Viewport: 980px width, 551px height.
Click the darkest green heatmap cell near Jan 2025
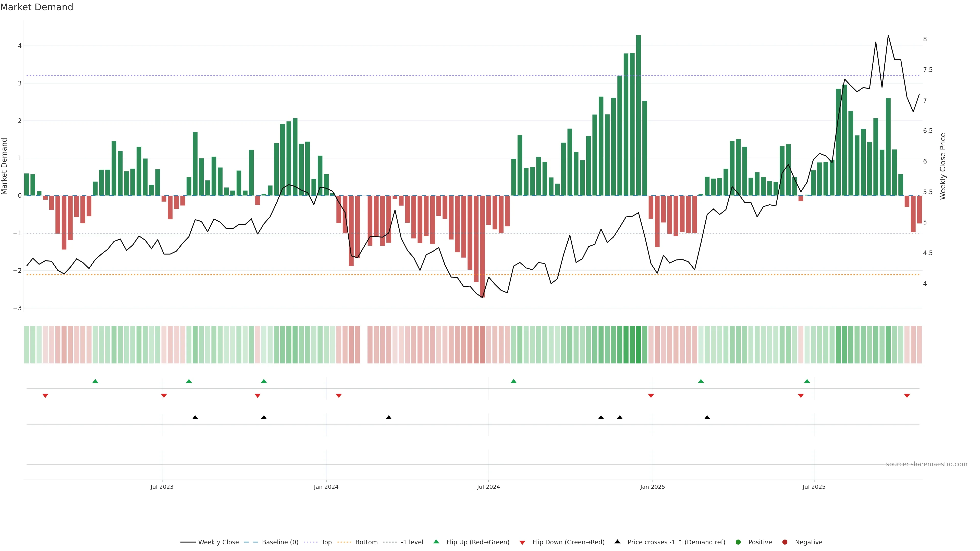[x=638, y=345]
